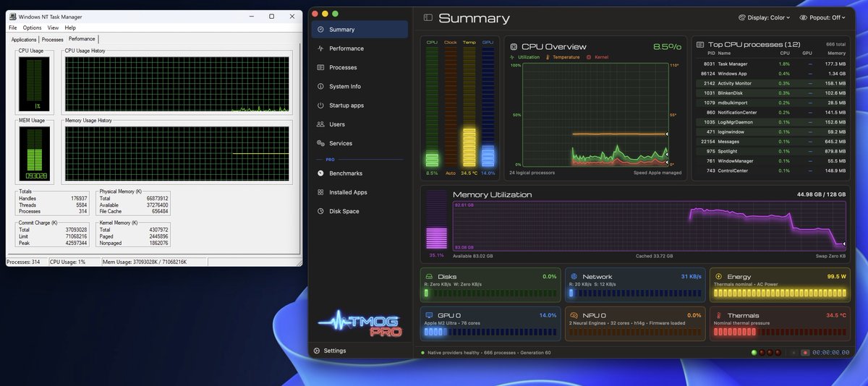The image size is (868, 386).
Task: Switch to Applications tab in Task Manager
Action: (24, 40)
